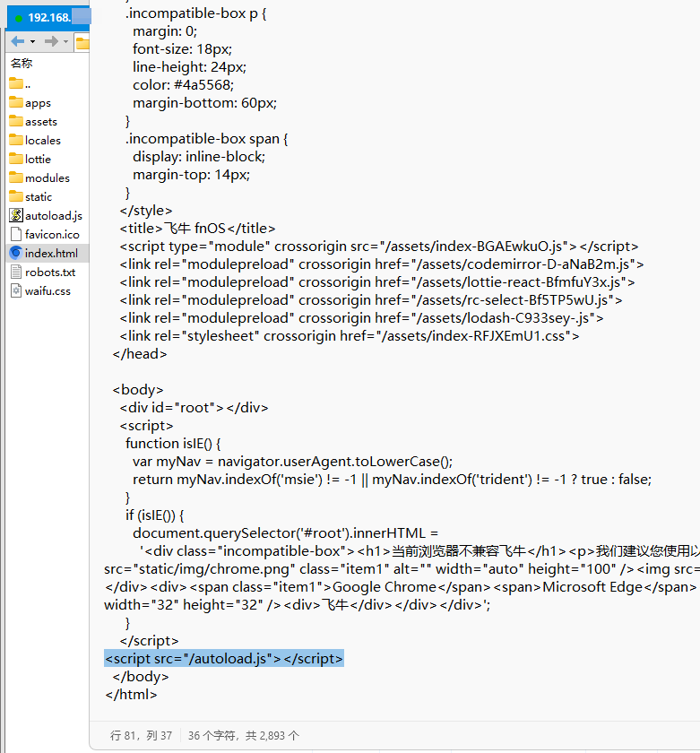The width and height of the screenshot is (700, 753).
Task: Open the back arrow history dropdown
Action: tap(32, 42)
